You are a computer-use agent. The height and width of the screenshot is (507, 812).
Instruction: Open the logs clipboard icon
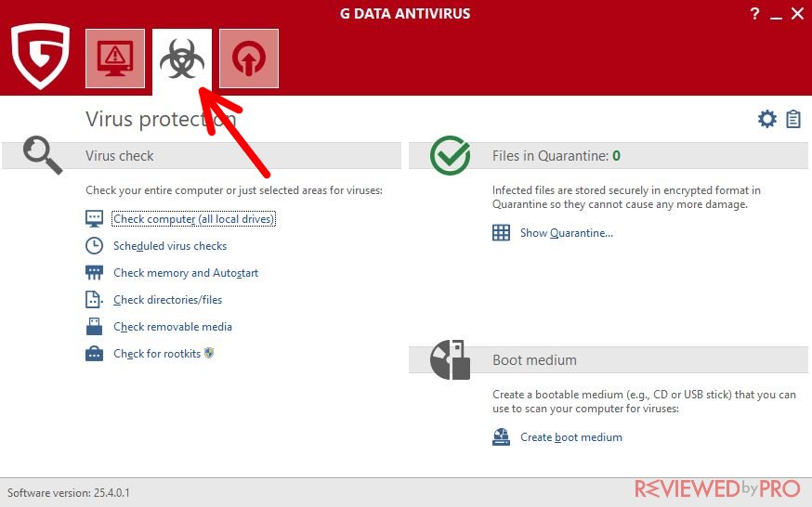(x=793, y=119)
